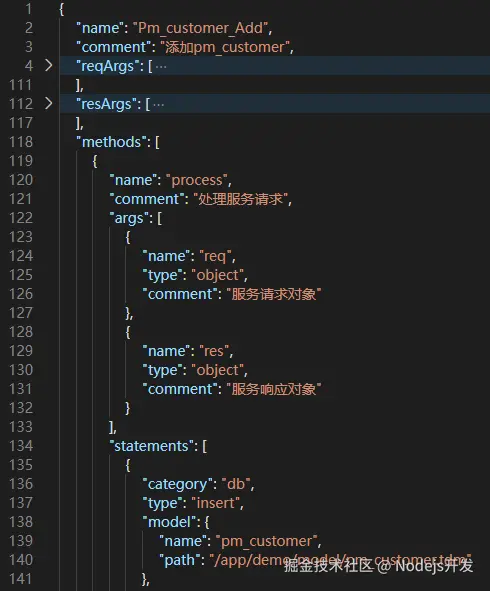490x591 pixels.
Task: Click the "args" key
Action: [x=129, y=218]
